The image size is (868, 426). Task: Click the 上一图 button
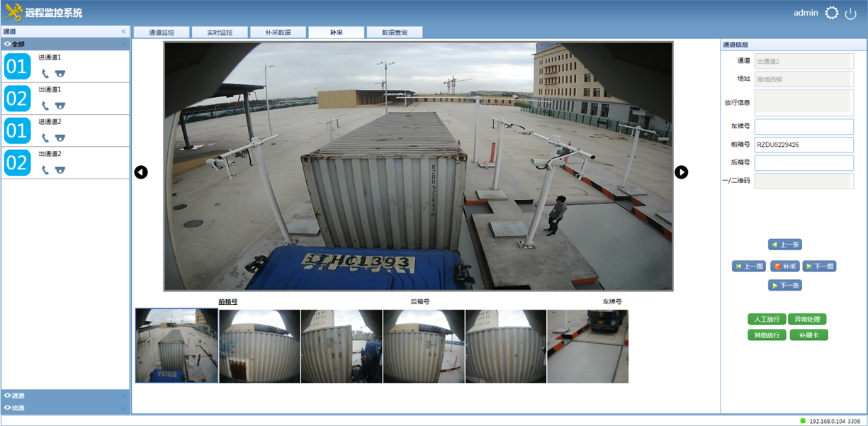point(749,267)
